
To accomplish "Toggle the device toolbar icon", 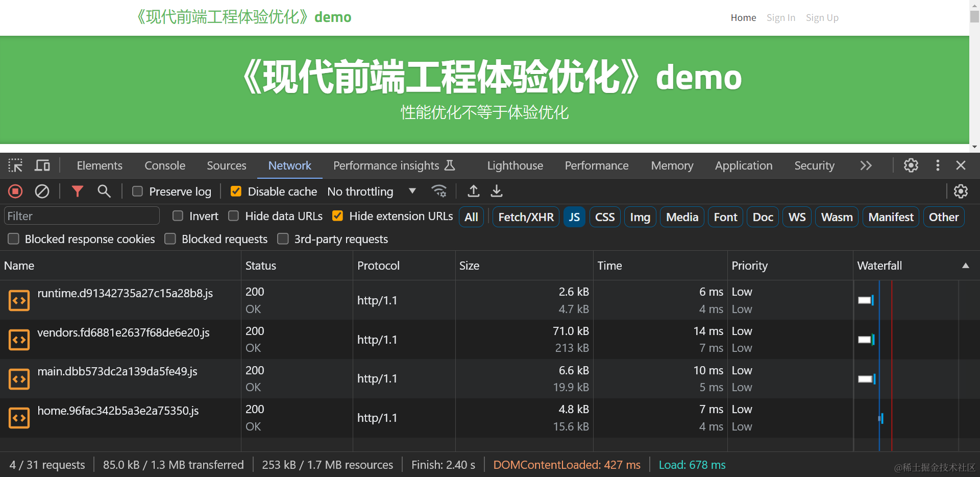I will coord(42,165).
